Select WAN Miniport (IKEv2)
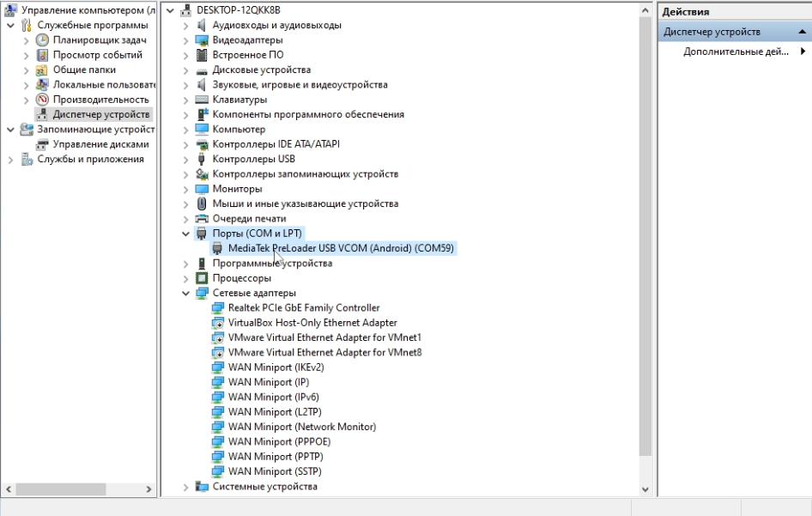Screen dimensions: 812x516 276,367
